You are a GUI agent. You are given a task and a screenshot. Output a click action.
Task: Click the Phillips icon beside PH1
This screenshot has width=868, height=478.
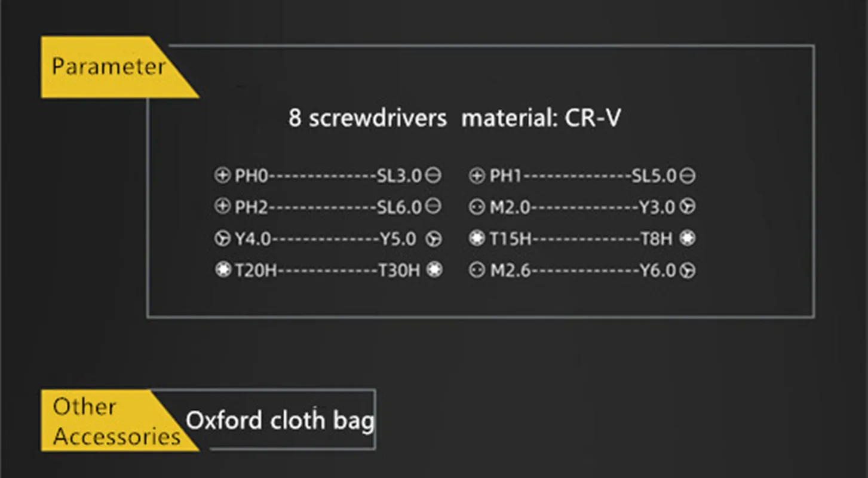pos(476,176)
